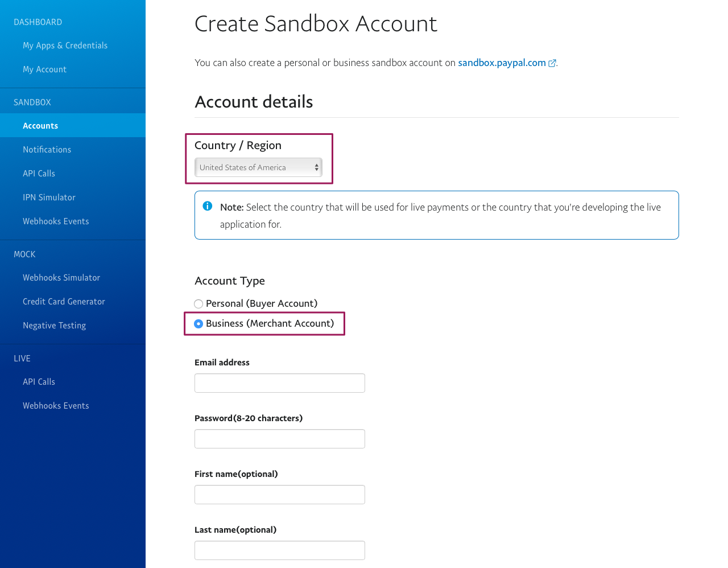Viewport: 728px width, 568px height.
Task: Open IPN Simulator
Action: tap(49, 197)
